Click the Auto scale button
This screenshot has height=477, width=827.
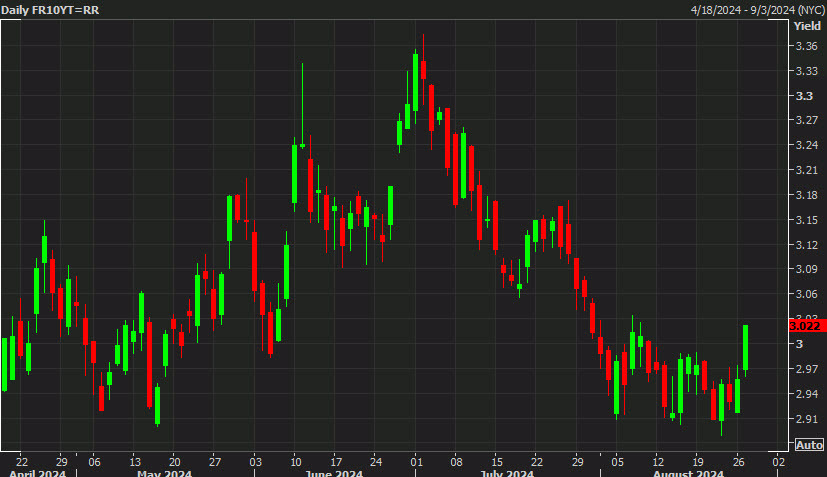click(810, 445)
